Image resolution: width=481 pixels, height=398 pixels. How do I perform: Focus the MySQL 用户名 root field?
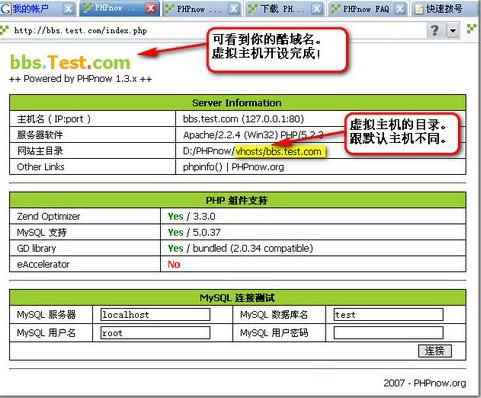point(155,333)
